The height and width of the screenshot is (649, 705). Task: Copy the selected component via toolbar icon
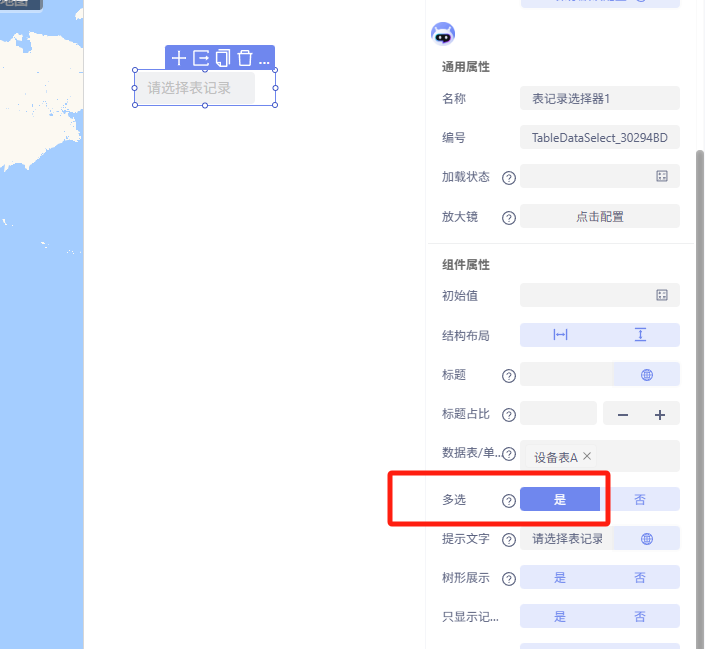pos(223,58)
